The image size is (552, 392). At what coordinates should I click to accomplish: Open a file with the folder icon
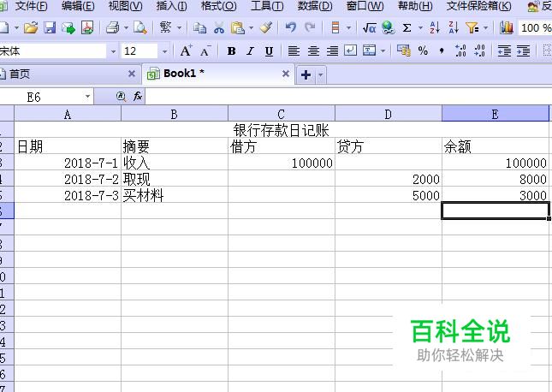click(31, 28)
